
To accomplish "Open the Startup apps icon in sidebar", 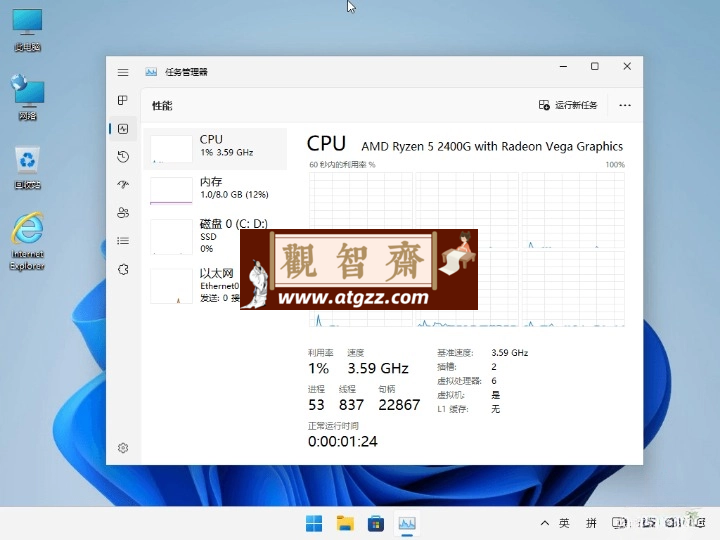I will 123,185.
